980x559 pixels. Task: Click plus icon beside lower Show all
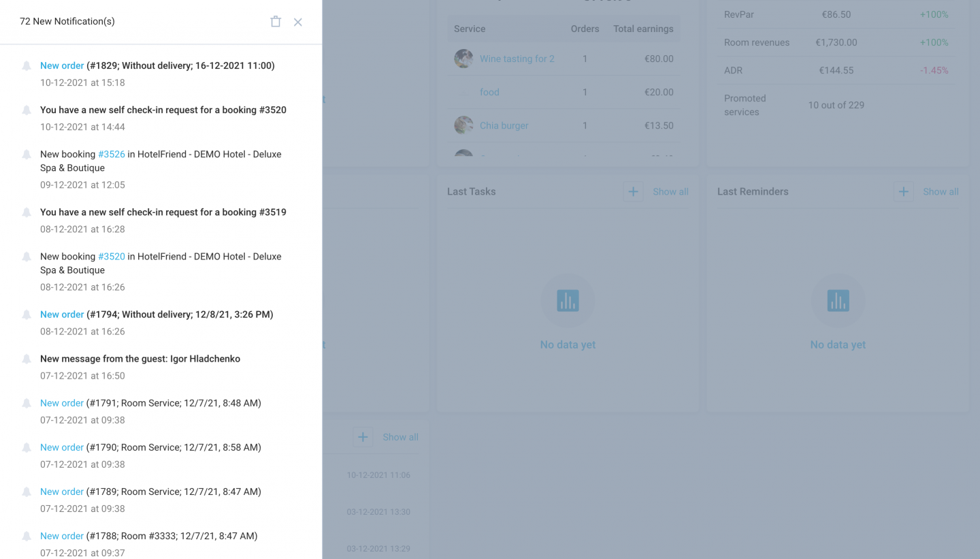(363, 437)
